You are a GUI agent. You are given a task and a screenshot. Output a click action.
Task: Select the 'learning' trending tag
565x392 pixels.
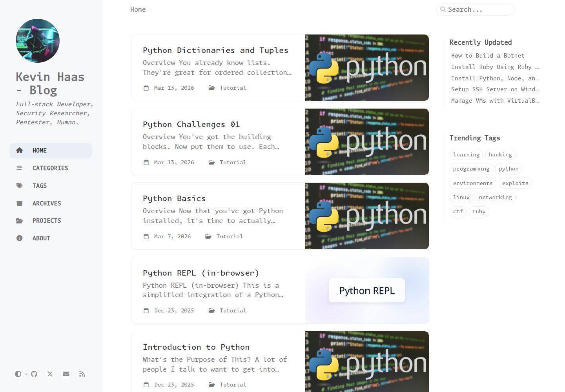point(466,154)
